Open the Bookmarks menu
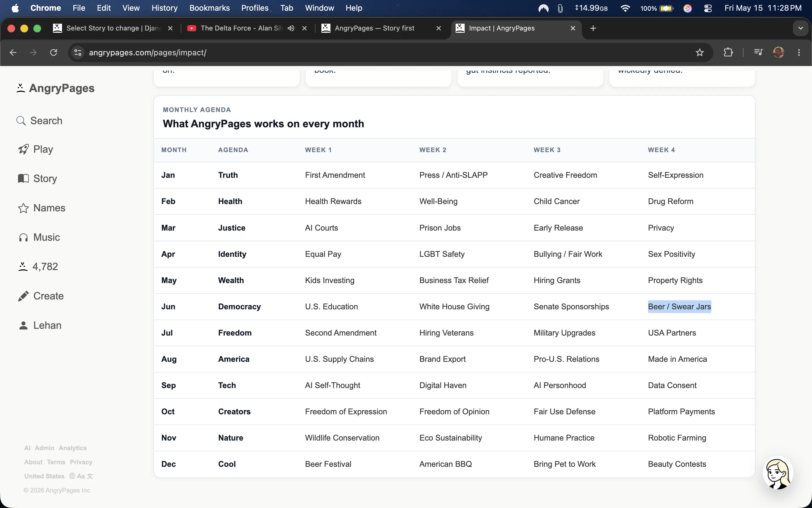This screenshot has height=508, width=812. tap(209, 8)
